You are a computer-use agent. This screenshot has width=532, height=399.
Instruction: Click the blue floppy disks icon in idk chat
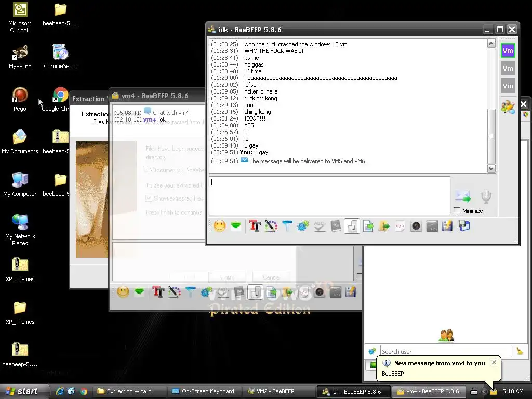464,226
